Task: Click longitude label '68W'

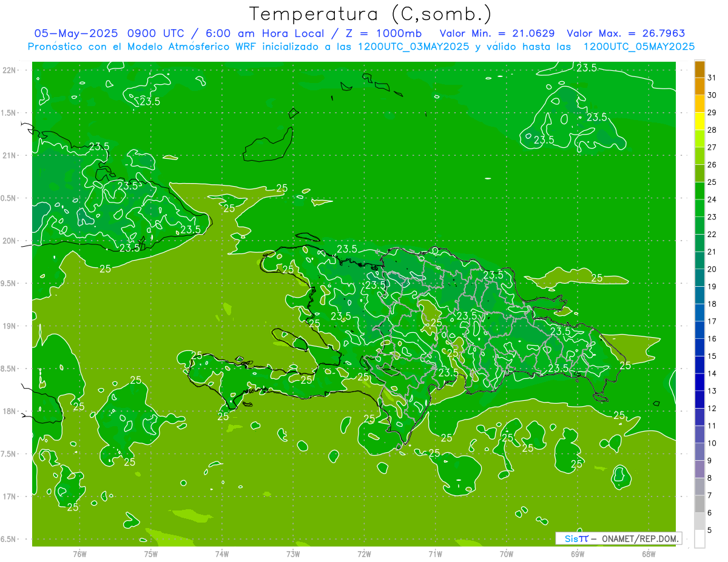Action: click(x=649, y=554)
